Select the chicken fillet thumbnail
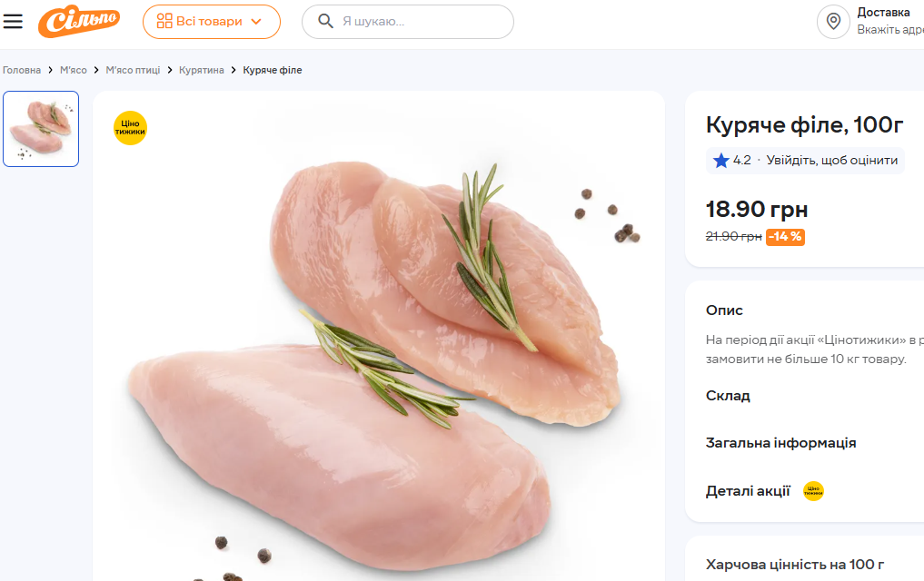 pyautogui.click(x=41, y=129)
